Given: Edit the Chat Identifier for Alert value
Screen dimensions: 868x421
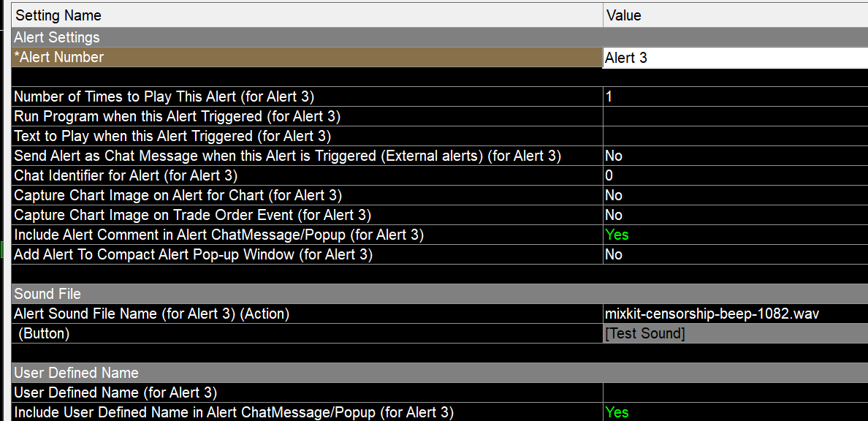Looking at the screenshot, I should [735, 175].
